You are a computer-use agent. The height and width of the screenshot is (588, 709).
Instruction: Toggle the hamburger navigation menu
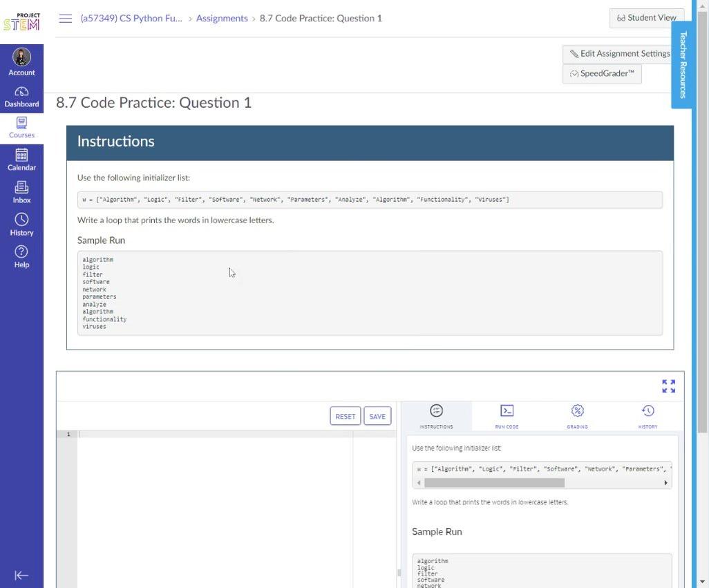coord(66,19)
